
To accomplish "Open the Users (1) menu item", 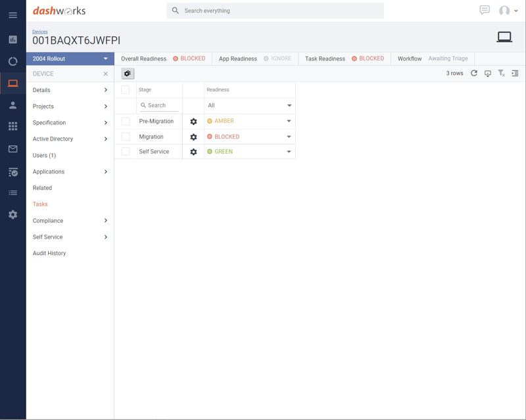I will click(44, 155).
